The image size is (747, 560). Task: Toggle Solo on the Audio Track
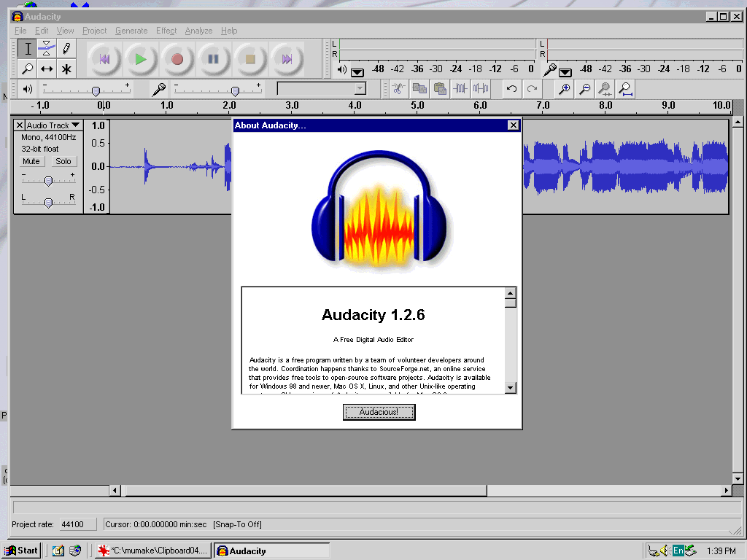pos(63,161)
